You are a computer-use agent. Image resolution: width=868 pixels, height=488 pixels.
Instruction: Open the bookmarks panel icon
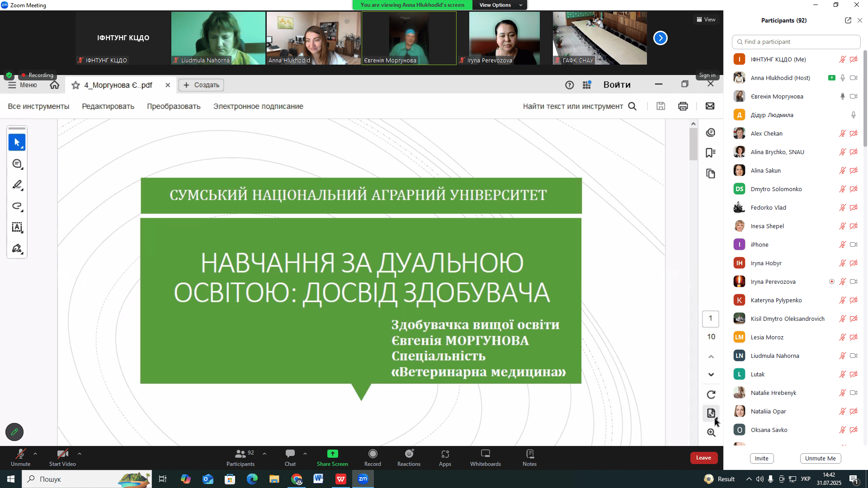711,153
